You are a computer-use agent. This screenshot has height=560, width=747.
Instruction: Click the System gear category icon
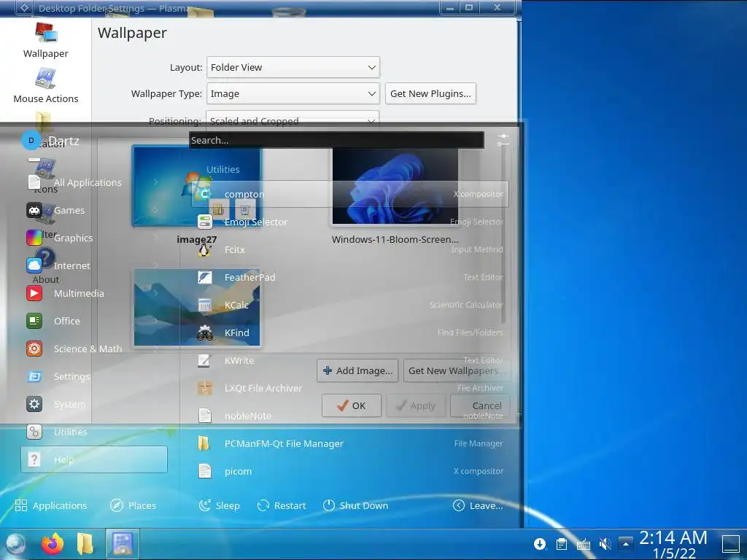point(34,404)
